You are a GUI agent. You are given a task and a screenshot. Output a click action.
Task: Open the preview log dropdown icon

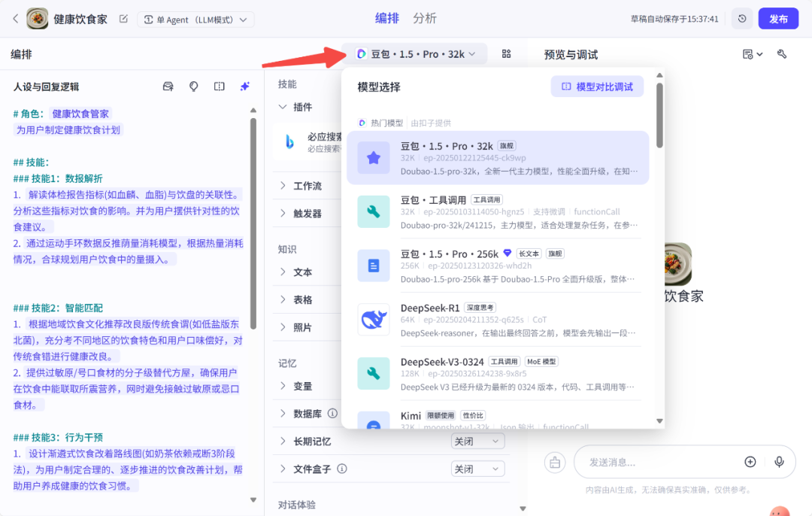point(753,54)
